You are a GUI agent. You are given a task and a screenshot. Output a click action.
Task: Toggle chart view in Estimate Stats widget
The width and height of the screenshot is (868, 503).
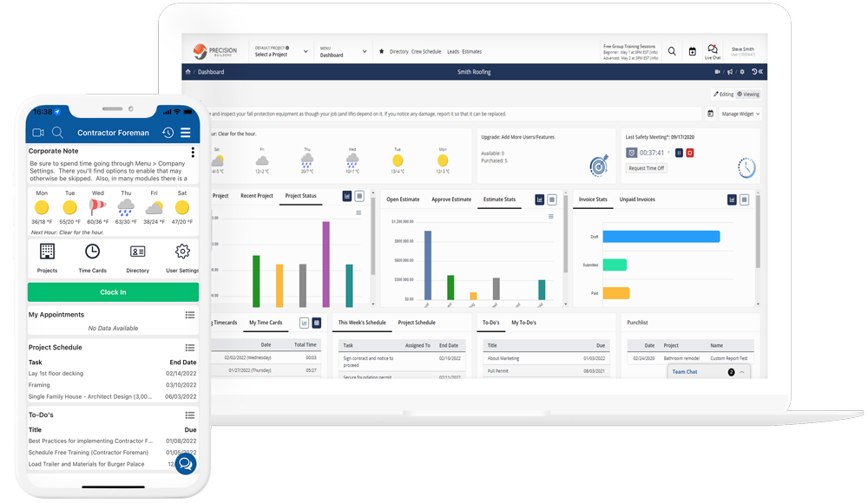pyautogui.click(x=539, y=199)
